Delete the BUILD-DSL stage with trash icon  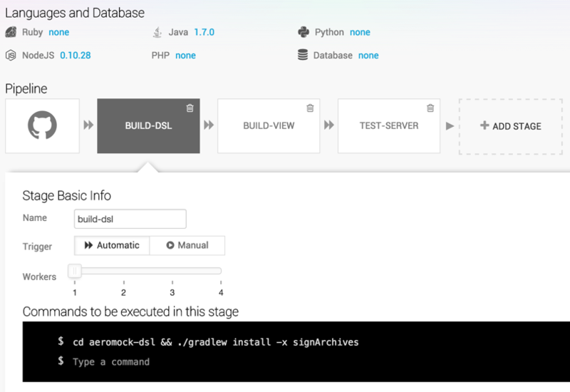coord(190,108)
